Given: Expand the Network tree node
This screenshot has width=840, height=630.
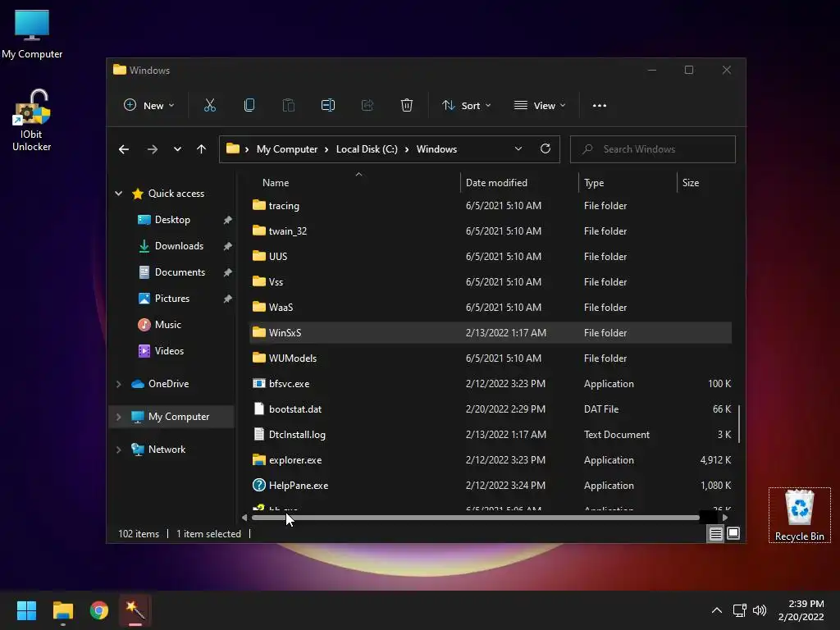Looking at the screenshot, I should coord(118,450).
